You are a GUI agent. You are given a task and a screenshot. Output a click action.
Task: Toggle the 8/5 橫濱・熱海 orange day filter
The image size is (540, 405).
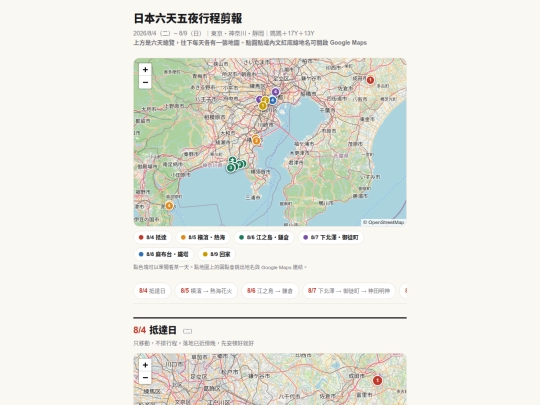[202, 237]
